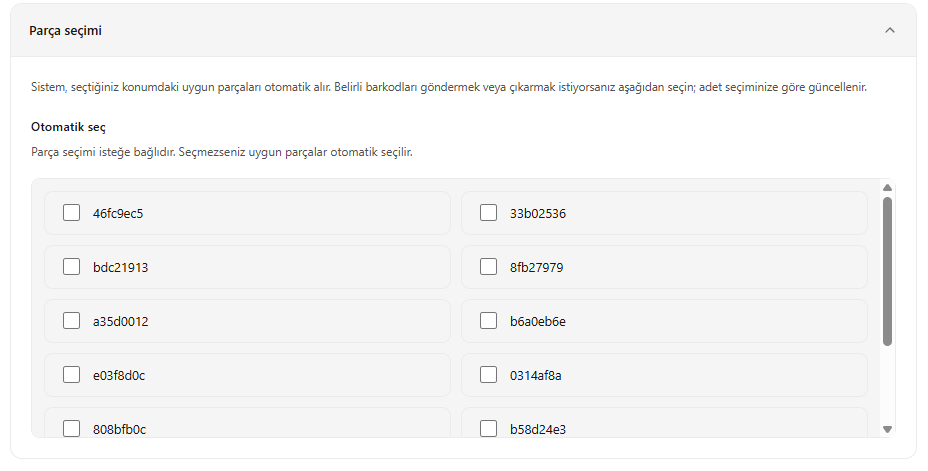Click the barcode list scrollbar thumb
Image resolution: width=928 pixels, height=471 pixels.
[887, 271]
